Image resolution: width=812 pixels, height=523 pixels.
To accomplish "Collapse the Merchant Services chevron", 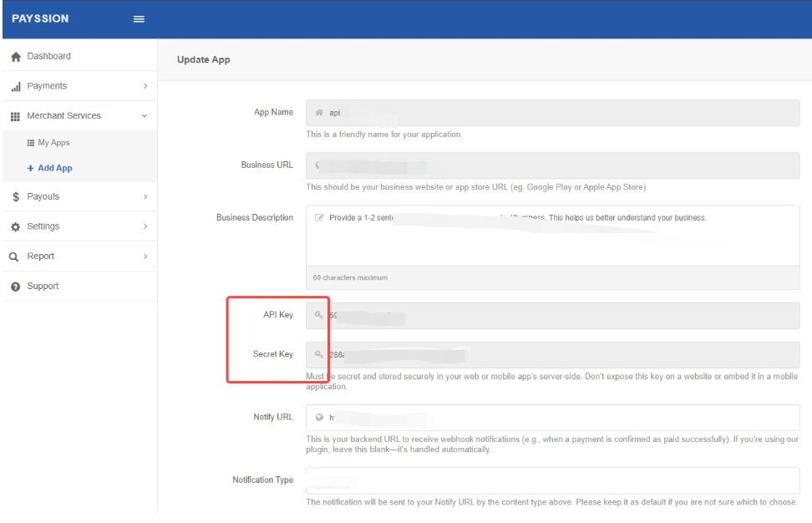I will pos(145,116).
